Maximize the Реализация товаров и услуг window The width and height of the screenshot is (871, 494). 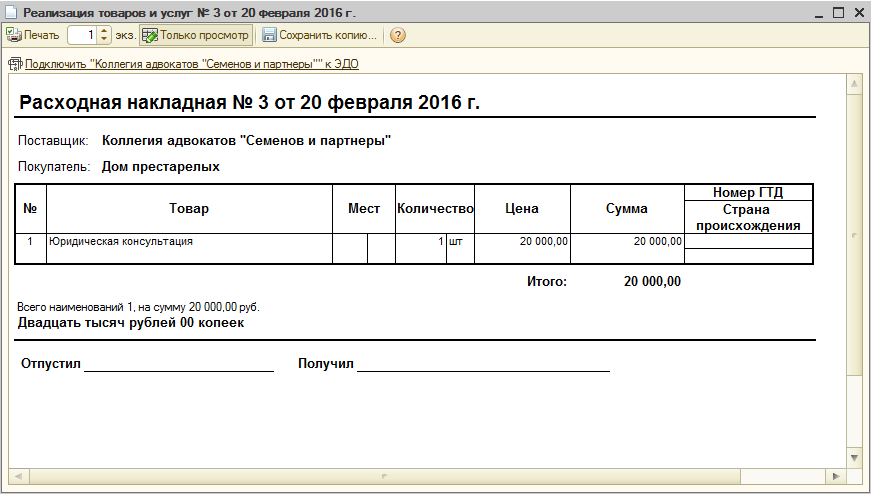click(x=838, y=12)
